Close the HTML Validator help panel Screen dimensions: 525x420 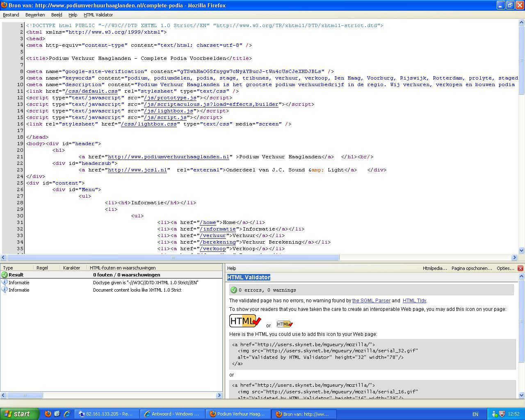(520, 268)
